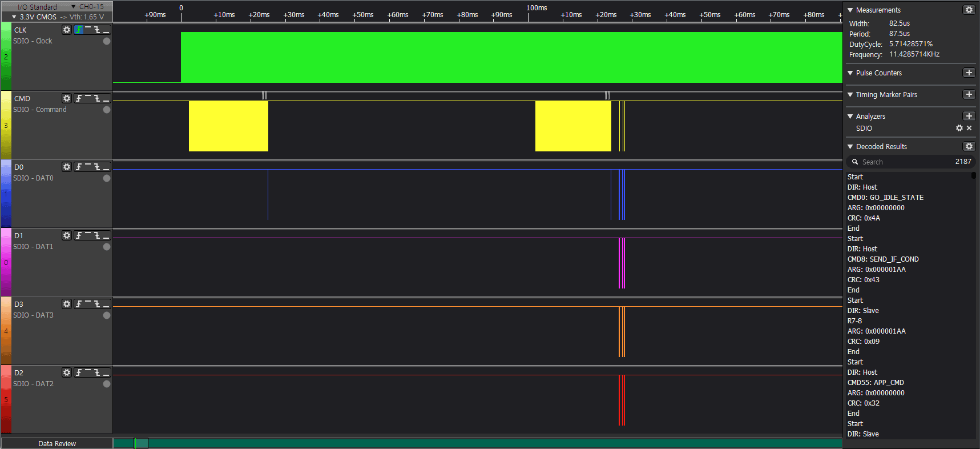Select CMD55: APP_CMD decoded result
980x449 pixels.
click(876, 383)
